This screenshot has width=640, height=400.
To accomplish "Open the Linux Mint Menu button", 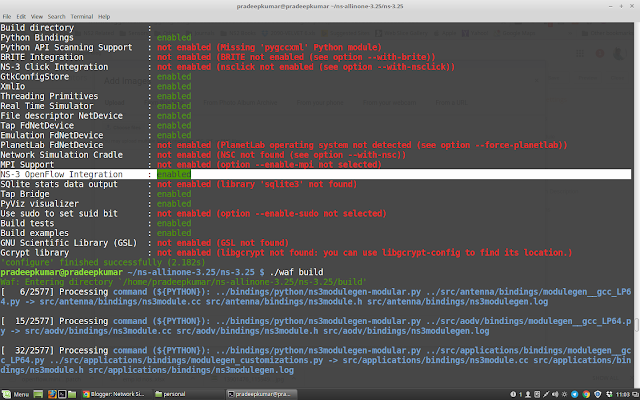I will [x=16, y=394].
